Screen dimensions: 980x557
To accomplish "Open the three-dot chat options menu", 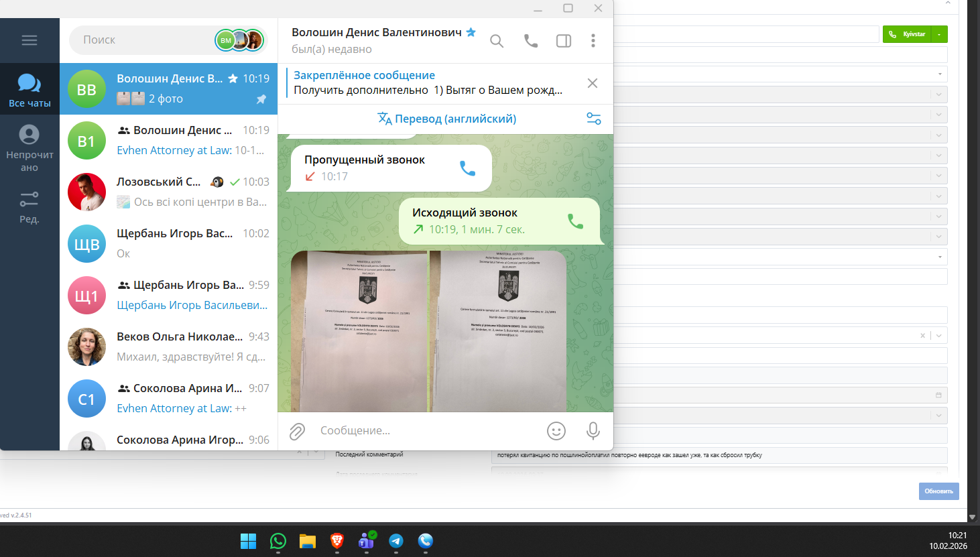I will (x=593, y=41).
